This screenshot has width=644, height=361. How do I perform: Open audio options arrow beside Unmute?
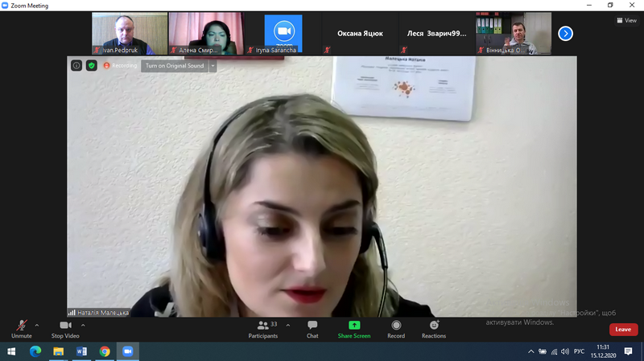click(37, 326)
